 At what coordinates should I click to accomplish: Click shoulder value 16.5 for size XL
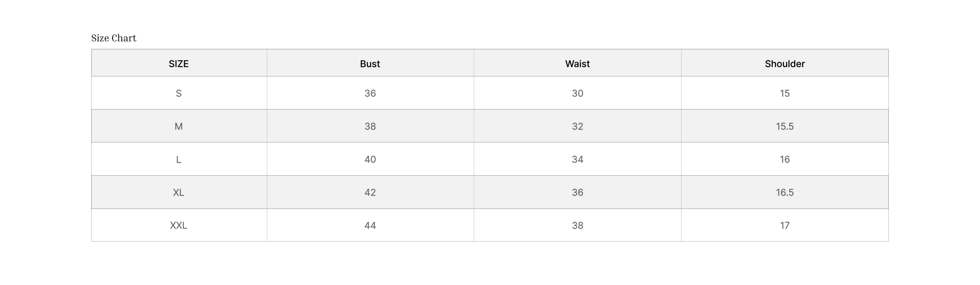click(785, 193)
